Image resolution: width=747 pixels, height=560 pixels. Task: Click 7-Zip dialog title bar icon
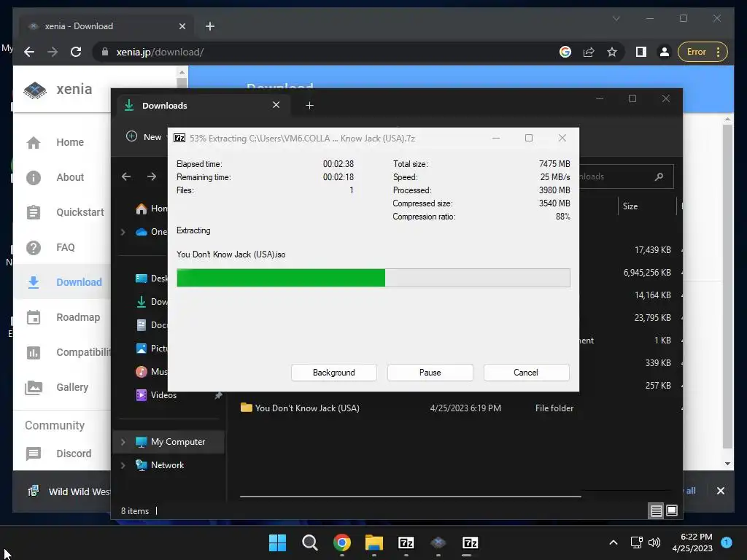point(179,138)
